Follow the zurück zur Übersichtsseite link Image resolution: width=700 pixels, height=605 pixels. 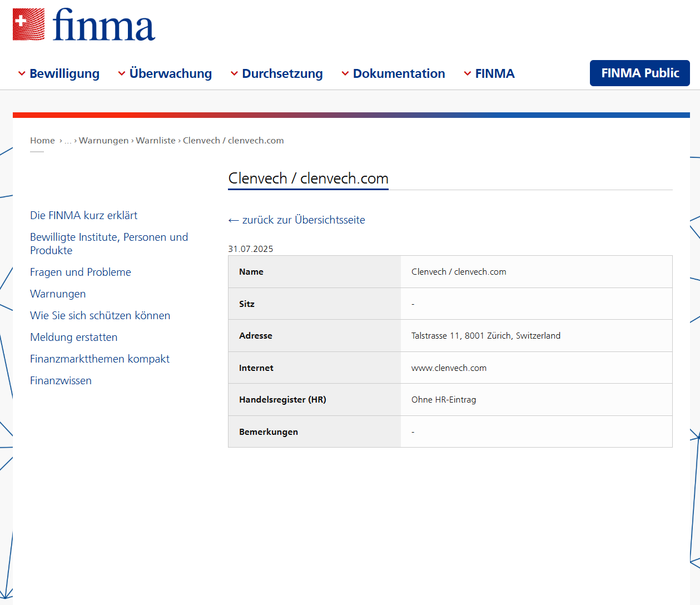[x=304, y=220]
